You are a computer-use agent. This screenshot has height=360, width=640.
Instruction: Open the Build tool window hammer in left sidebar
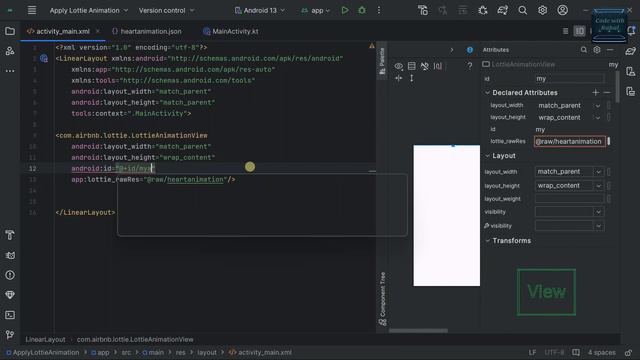pyautogui.click(x=10, y=235)
